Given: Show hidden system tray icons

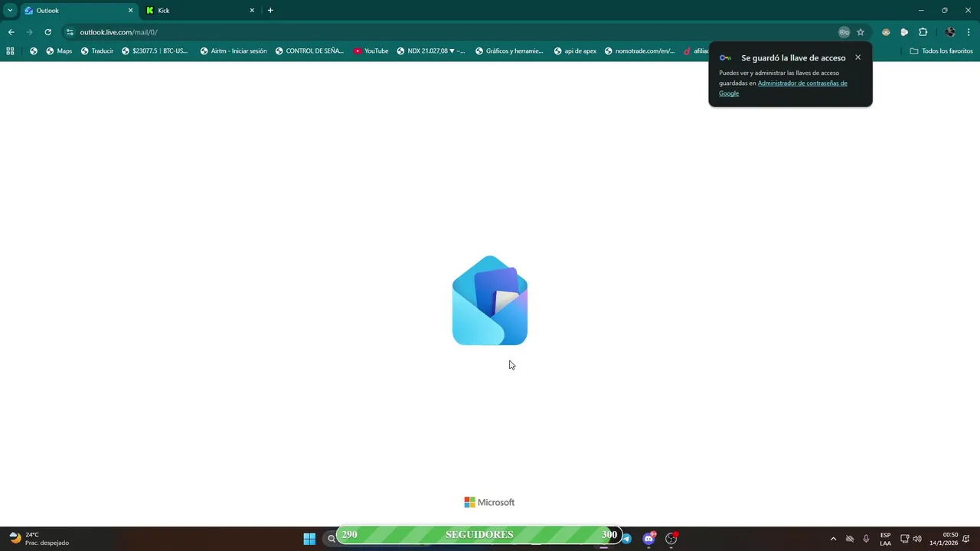Looking at the screenshot, I should (833, 539).
